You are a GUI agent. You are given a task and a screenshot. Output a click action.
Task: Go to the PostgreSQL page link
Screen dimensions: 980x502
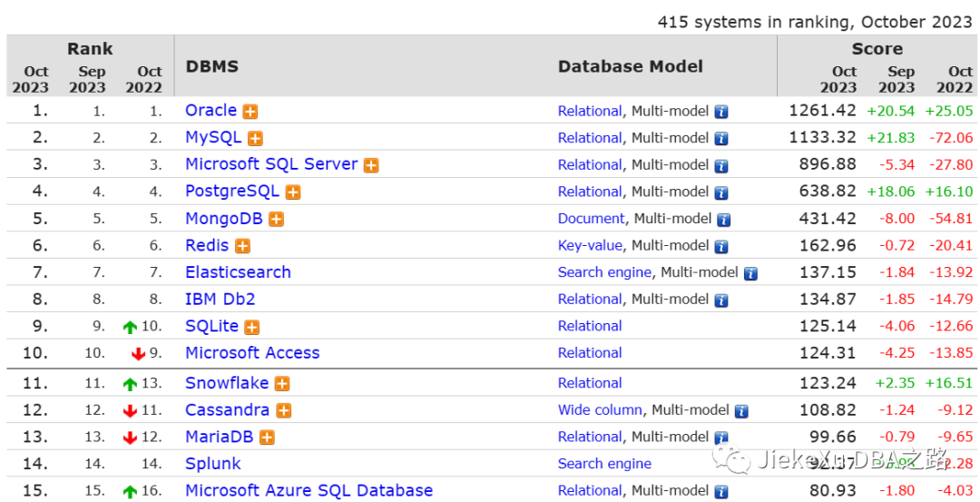coord(232,192)
